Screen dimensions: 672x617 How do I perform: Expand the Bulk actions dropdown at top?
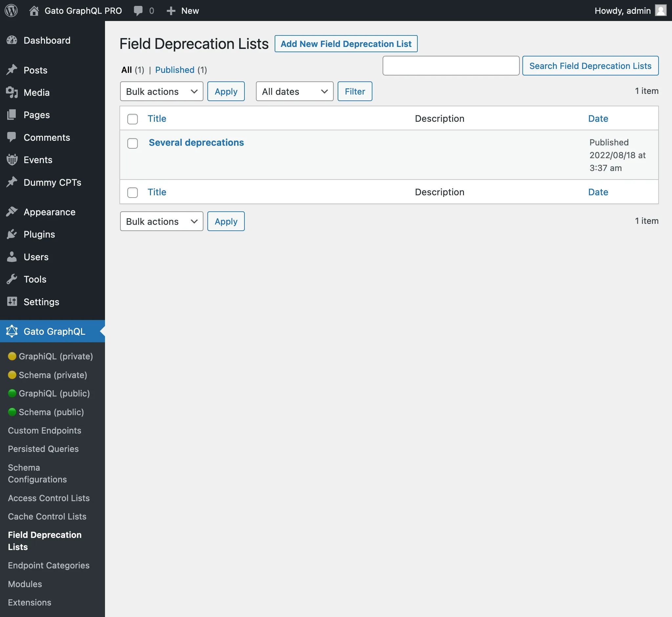[x=161, y=91]
